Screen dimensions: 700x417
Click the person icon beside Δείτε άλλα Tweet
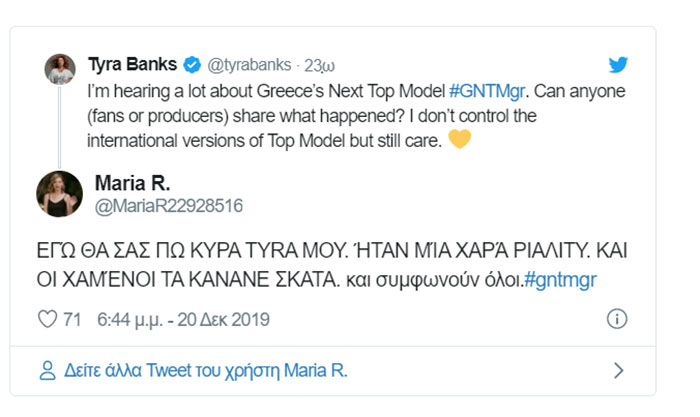46,371
